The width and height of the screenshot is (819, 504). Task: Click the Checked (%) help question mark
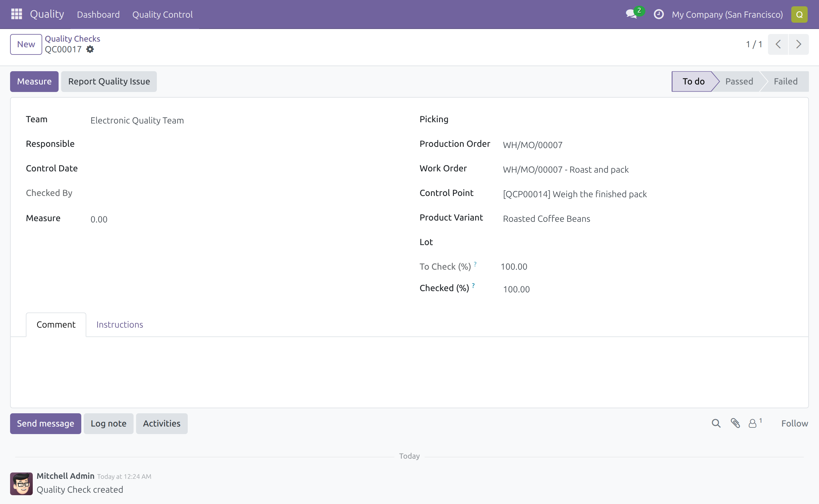click(473, 285)
